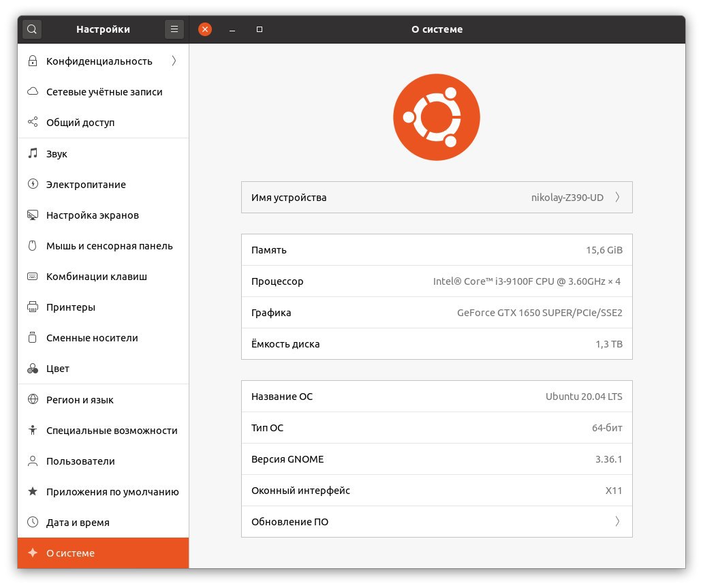The width and height of the screenshot is (703, 588).
Task: Open Специальные возможности settings
Action: 103,430
